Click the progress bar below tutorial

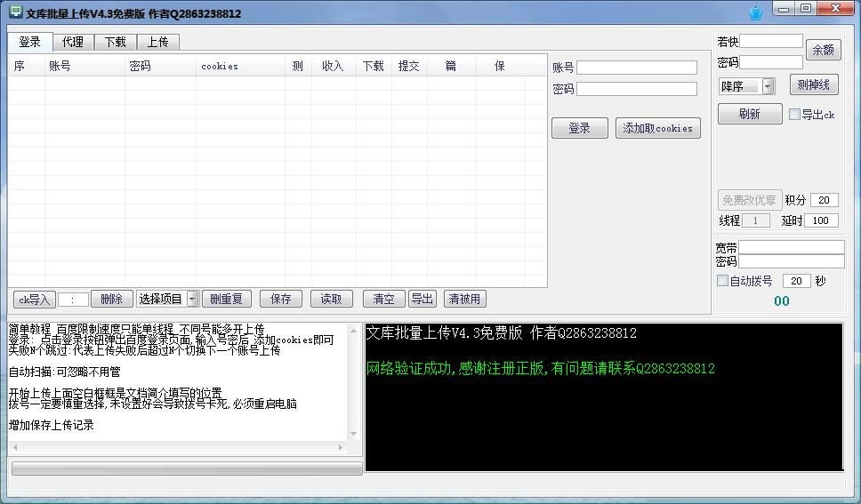point(187,468)
